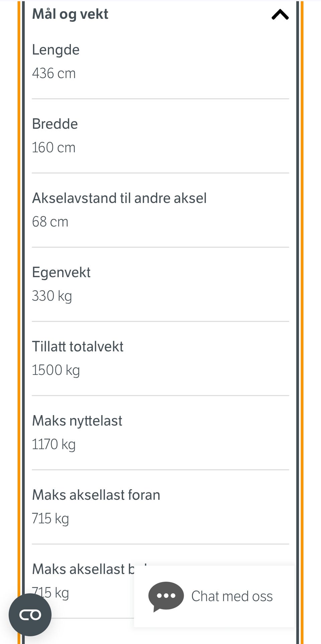Select the Maks nyttelast label
Screen dimensions: 321x644
pyautogui.click(x=77, y=421)
